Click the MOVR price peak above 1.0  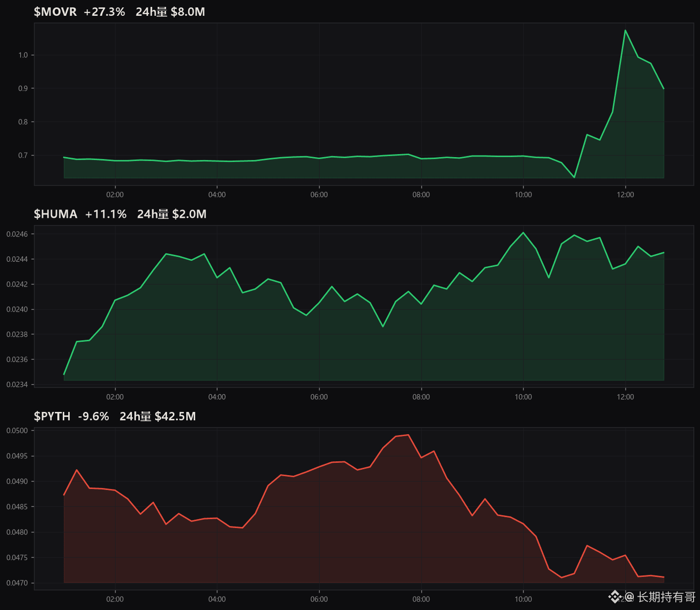pyautogui.click(x=625, y=31)
